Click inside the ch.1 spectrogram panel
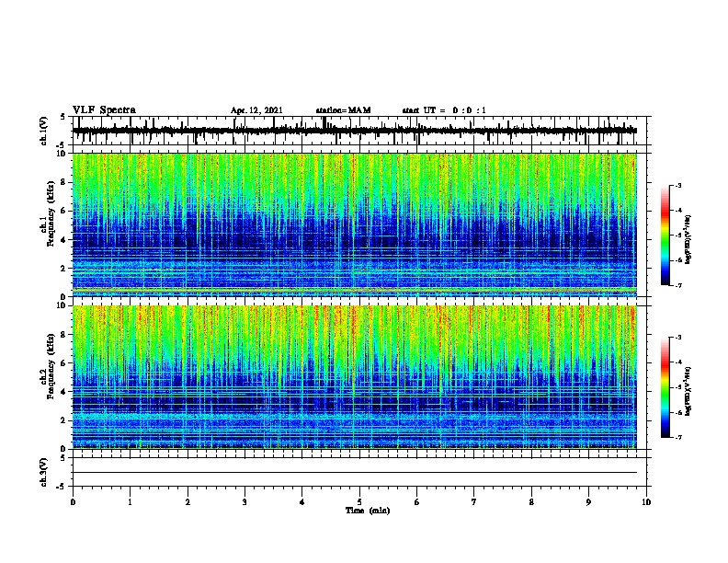The image size is (728, 563). pos(355,224)
